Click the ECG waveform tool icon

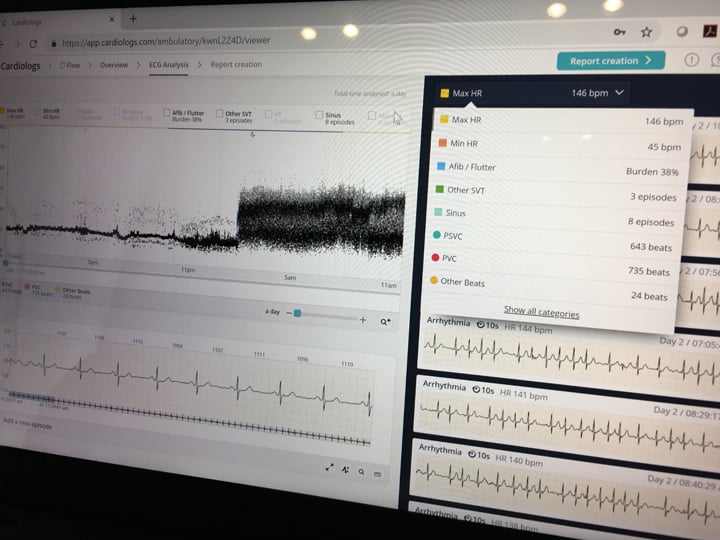345,469
